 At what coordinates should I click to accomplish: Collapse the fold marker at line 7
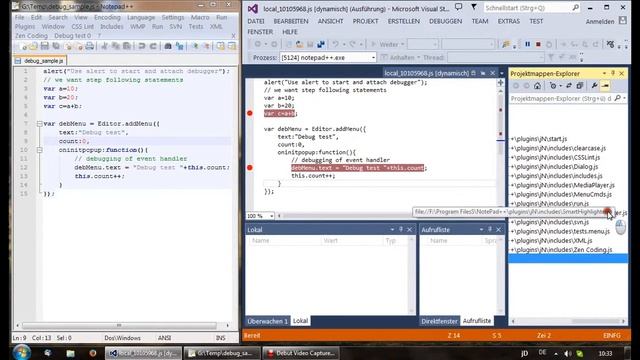pyautogui.click(x=40, y=124)
